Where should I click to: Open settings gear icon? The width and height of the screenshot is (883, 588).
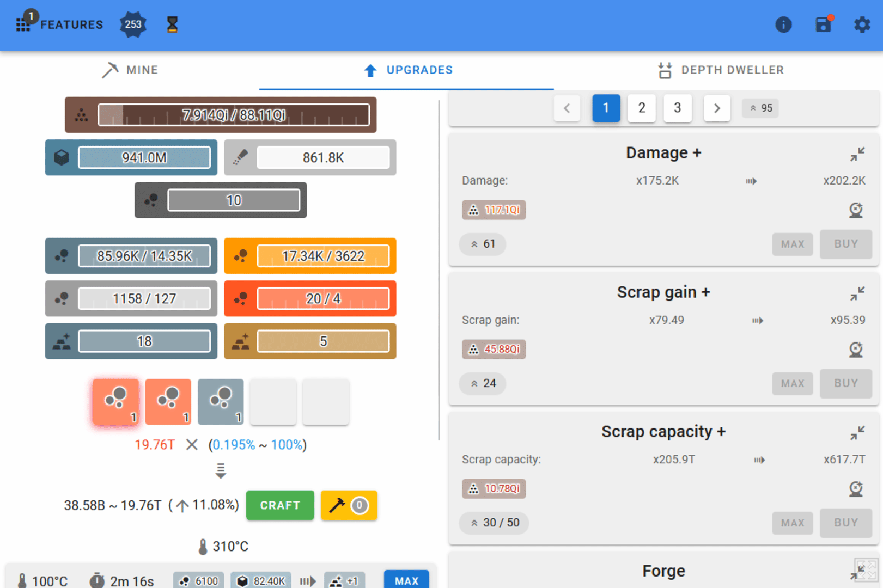[862, 24]
